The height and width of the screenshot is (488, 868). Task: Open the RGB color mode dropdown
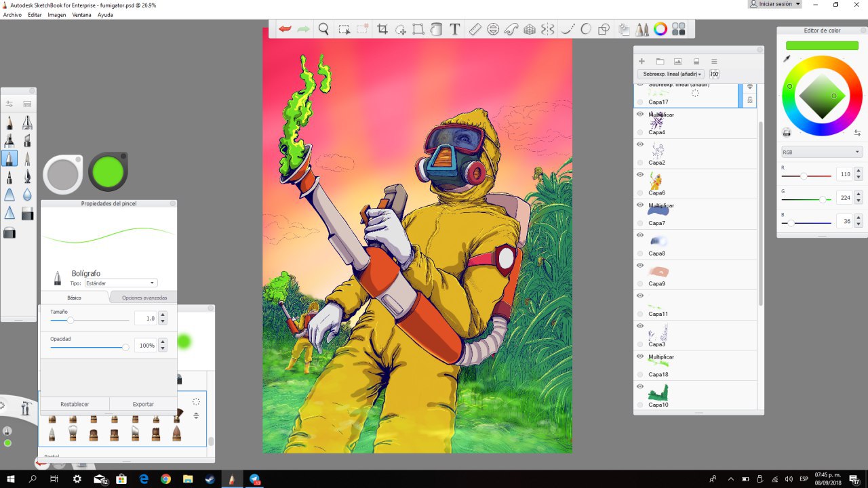[822, 152]
